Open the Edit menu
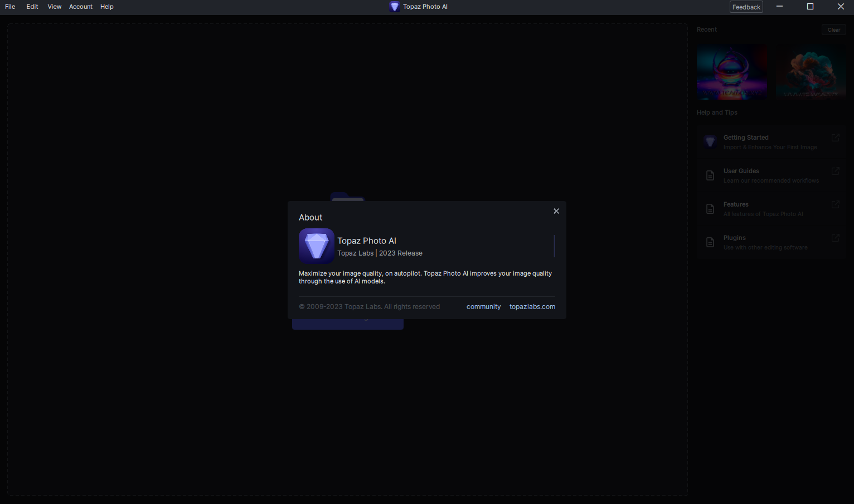The width and height of the screenshot is (854, 504). 32,7
